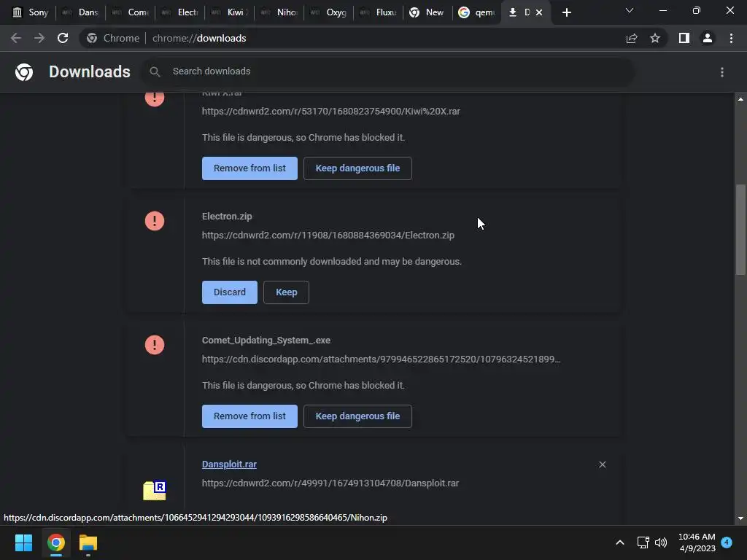Click the Electron.zip source URL
This screenshot has width=747, height=560.
click(x=328, y=236)
